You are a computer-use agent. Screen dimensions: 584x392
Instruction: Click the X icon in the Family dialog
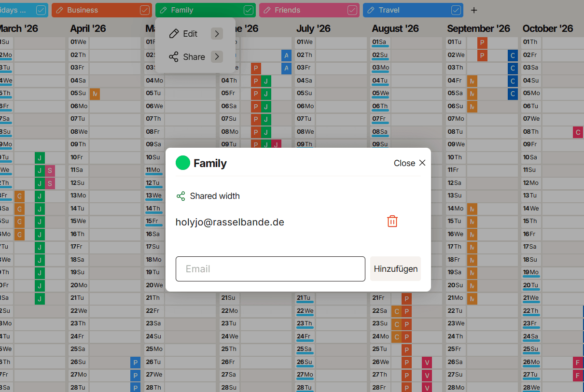coord(422,163)
